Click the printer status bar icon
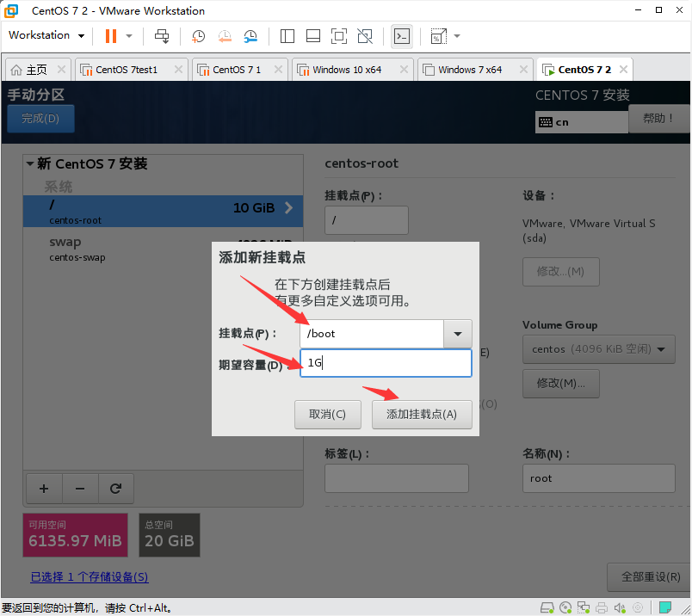 602,608
